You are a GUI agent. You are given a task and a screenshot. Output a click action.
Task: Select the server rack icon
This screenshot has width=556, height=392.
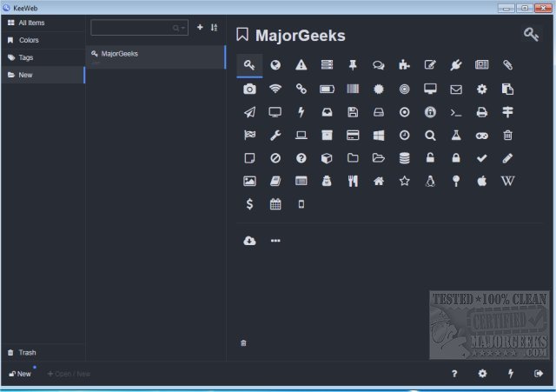[x=327, y=64]
